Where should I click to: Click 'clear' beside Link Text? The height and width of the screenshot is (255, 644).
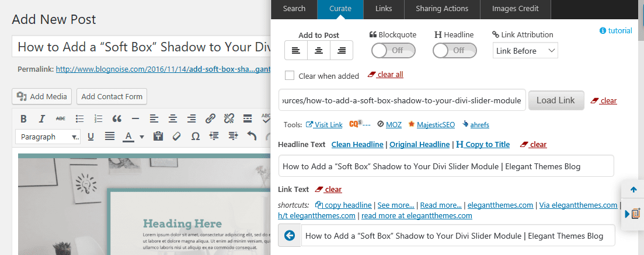(x=328, y=189)
